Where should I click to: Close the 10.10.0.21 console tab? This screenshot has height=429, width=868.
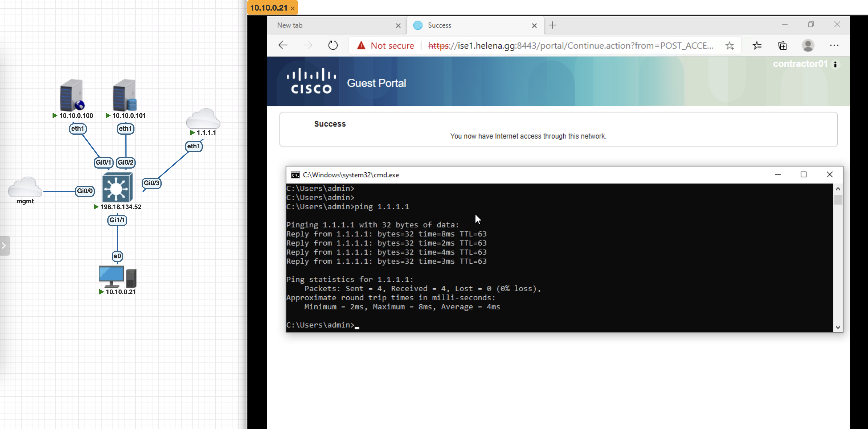pyautogui.click(x=292, y=9)
